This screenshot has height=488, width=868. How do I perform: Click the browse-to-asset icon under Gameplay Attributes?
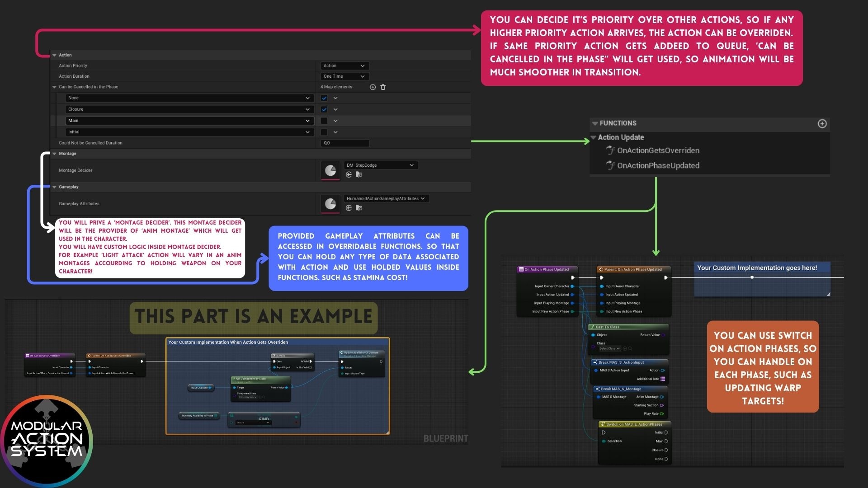(359, 208)
